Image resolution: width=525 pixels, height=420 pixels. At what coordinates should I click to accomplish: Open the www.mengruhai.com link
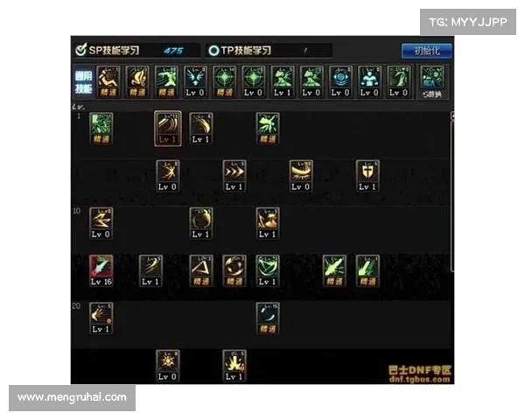(x=72, y=397)
